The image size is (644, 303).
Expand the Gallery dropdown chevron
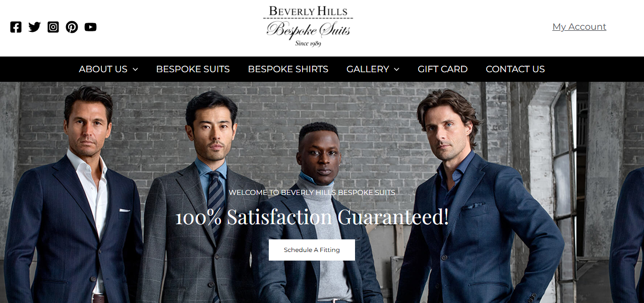pyautogui.click(x=396, y=69)
